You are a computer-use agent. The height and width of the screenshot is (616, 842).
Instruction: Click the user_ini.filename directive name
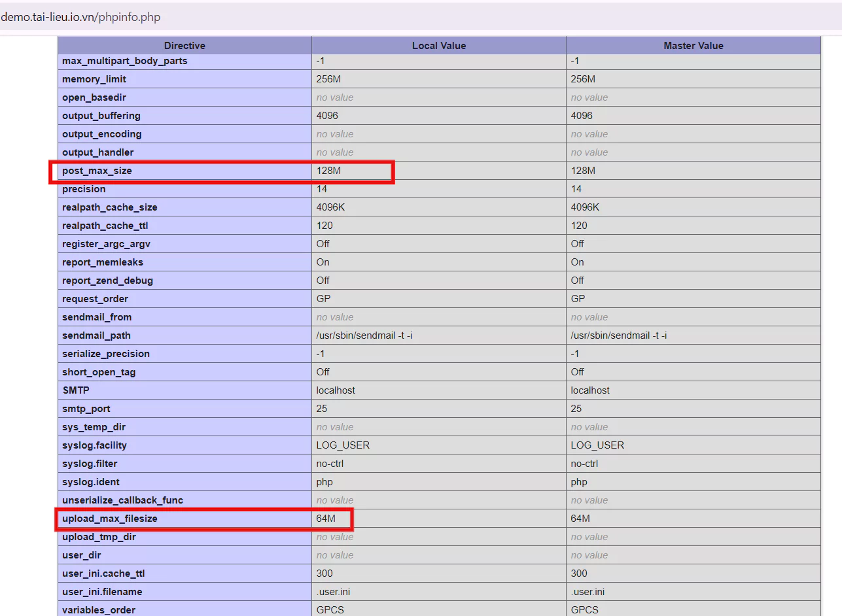pos(102,592)
